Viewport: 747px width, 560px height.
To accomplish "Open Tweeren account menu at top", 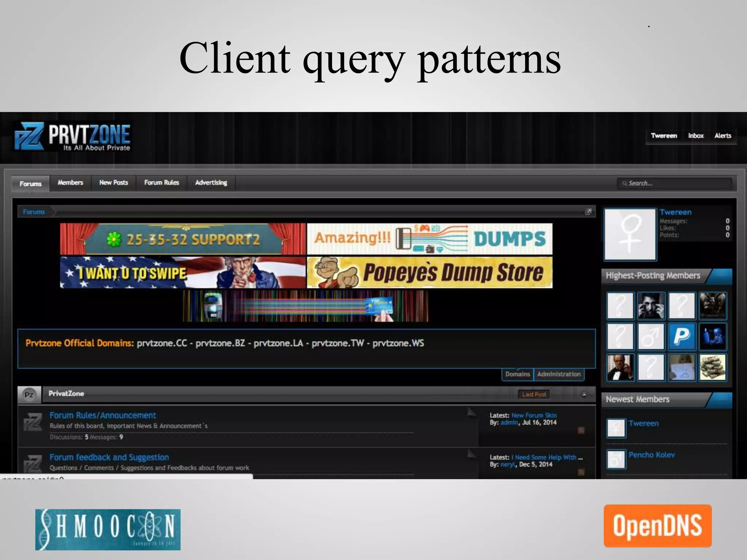I will pos(664,136).
